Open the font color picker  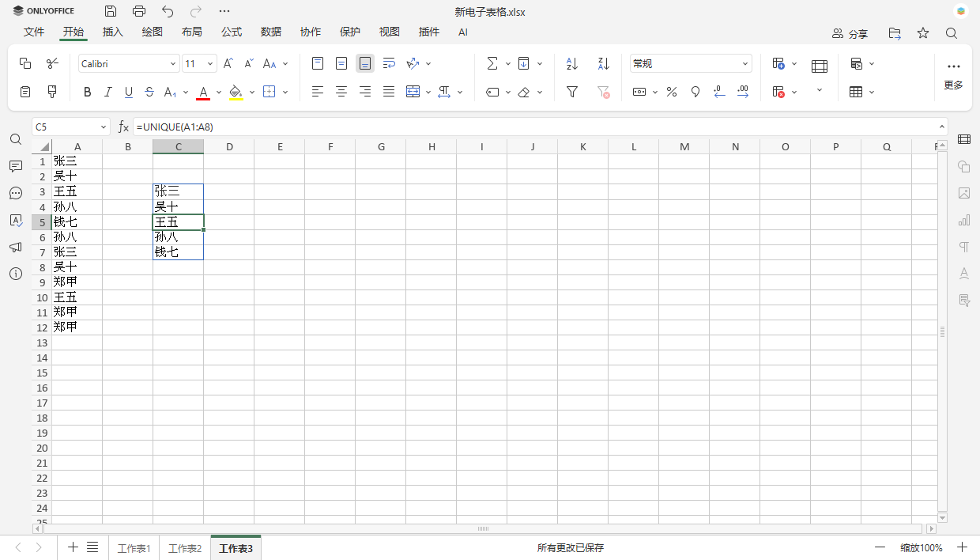click(x=218, y=92)
